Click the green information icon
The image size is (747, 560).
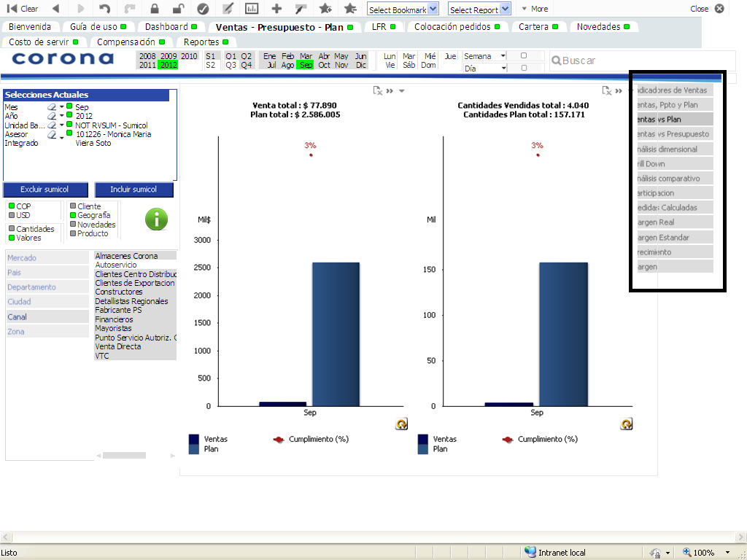click(156, 219)
